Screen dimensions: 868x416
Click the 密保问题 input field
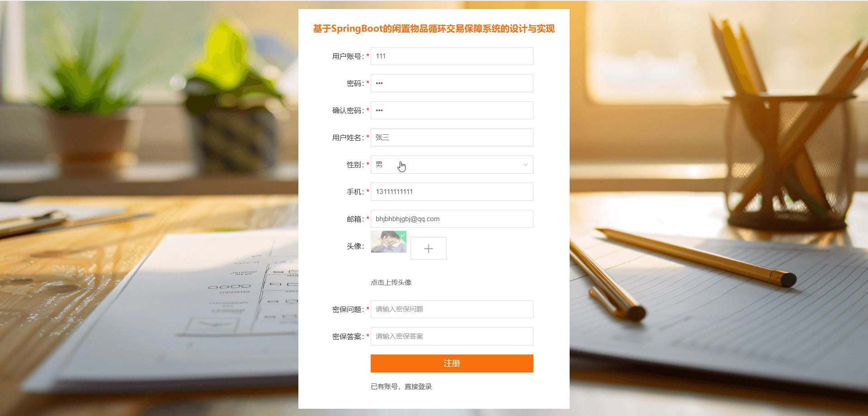click(x=452, y=309)
